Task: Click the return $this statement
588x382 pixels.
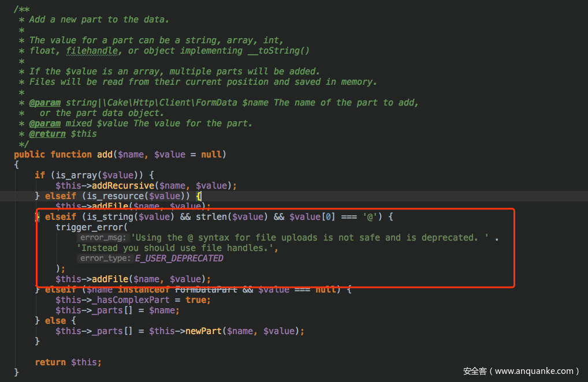Action: 68,362
